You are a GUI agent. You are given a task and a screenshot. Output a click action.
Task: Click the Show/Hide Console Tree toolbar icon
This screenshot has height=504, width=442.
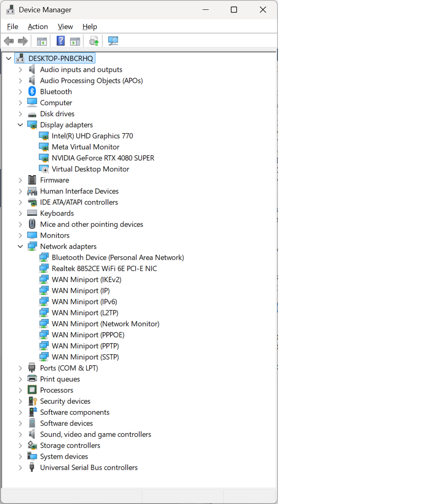[42, 41]
